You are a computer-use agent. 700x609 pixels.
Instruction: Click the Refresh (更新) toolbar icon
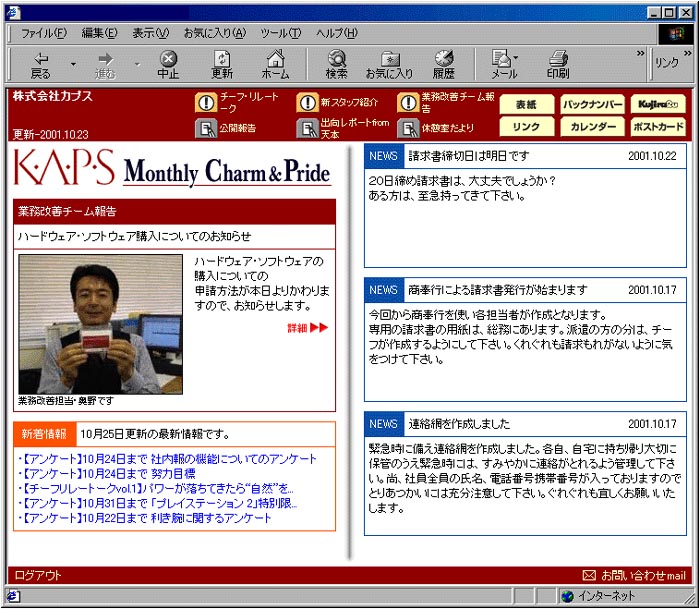pos(222,65)
